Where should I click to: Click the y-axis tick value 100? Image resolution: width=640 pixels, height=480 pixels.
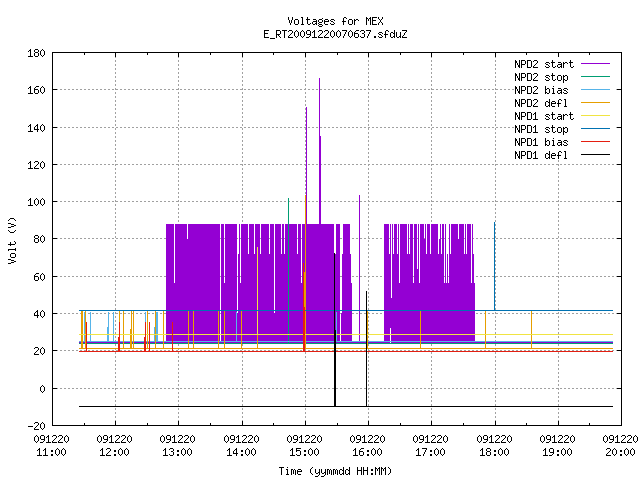36,202
